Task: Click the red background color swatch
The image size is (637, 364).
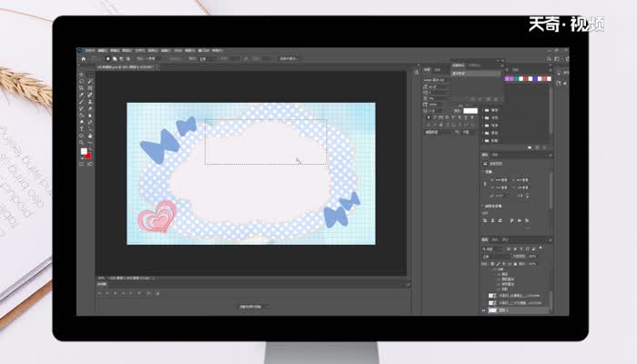Action: tap(88, 156)
